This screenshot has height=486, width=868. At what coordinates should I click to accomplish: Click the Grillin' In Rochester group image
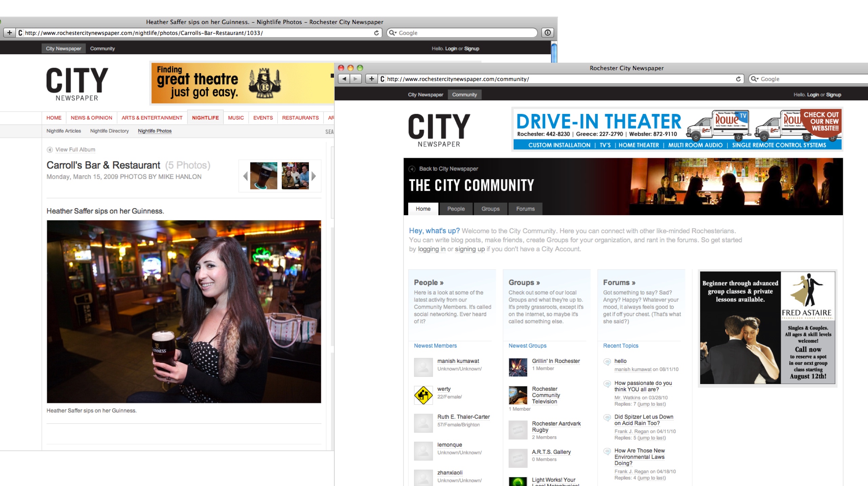point(518,367)
